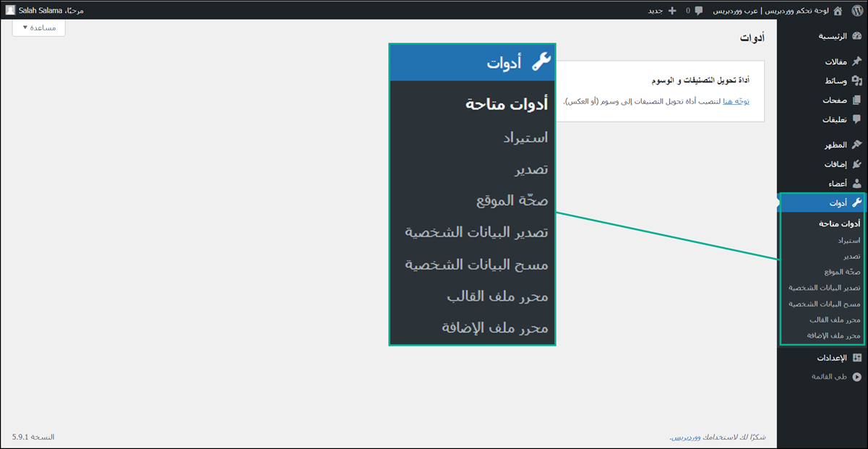This screenshot has width=868, height=449.
Task: Select صحّة الموقع in the small sidebar submenu
Action: click(x=842, y=272)
